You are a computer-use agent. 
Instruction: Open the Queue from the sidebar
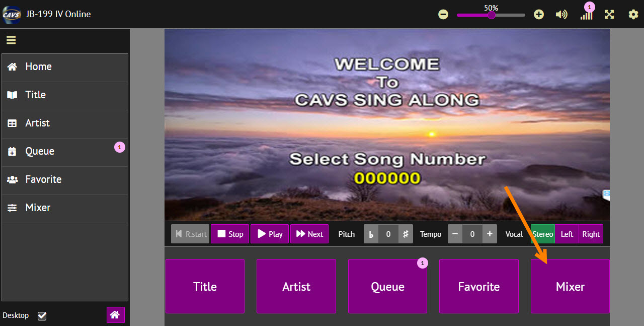[40, 151]
